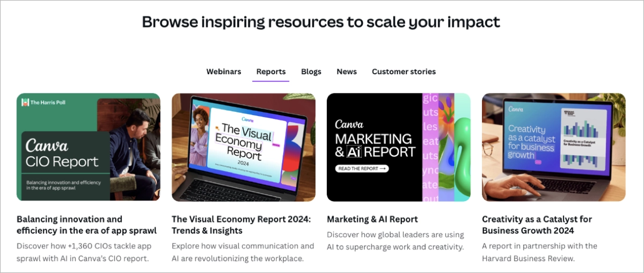This screenshot has height=273, width=644.
Task: Click the 'Explore how visual communication' description
Action: tap(243, 252)
